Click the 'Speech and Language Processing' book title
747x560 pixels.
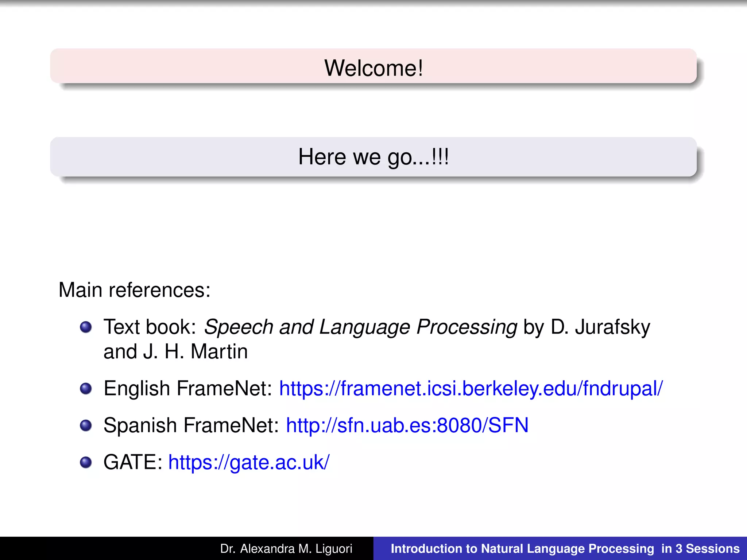pos(360,327)
